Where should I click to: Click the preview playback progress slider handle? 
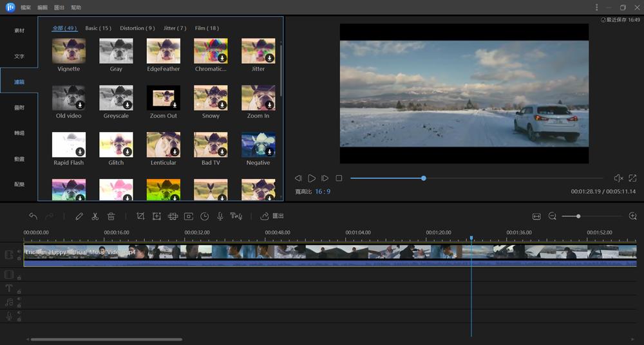(x=423, y=178)
